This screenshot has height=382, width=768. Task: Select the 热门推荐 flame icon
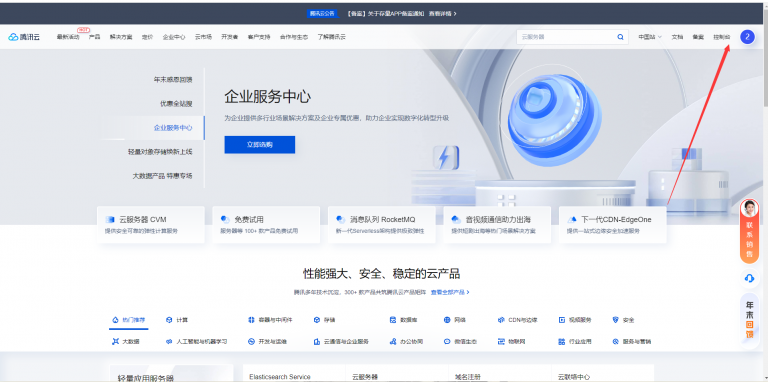click(x=116, y=320)
